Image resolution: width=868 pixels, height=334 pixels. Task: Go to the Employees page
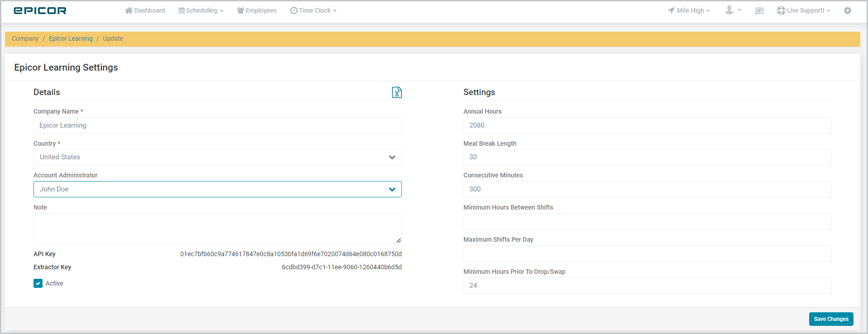pos(257,10)
